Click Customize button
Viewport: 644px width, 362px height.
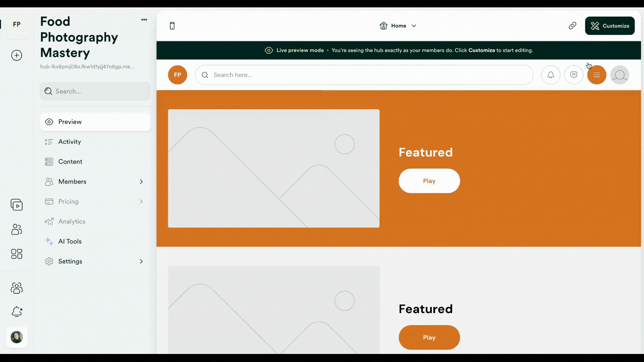[x=610, y=26]
